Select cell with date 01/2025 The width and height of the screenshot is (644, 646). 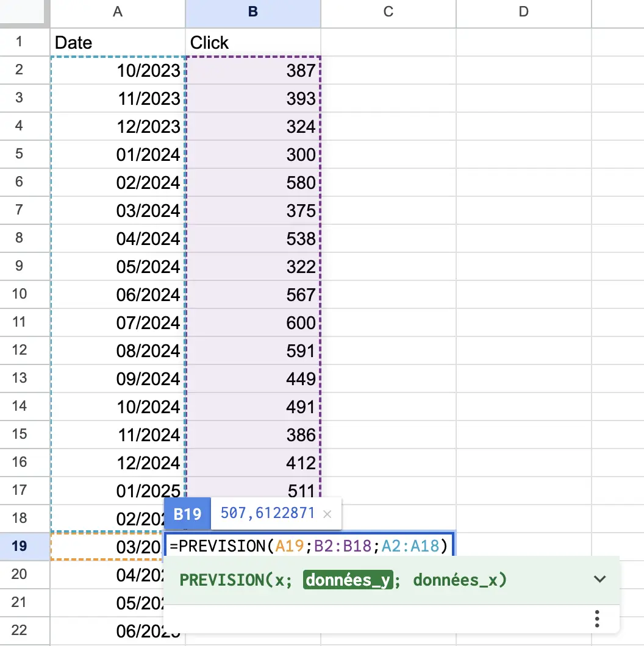coord(118,490)
